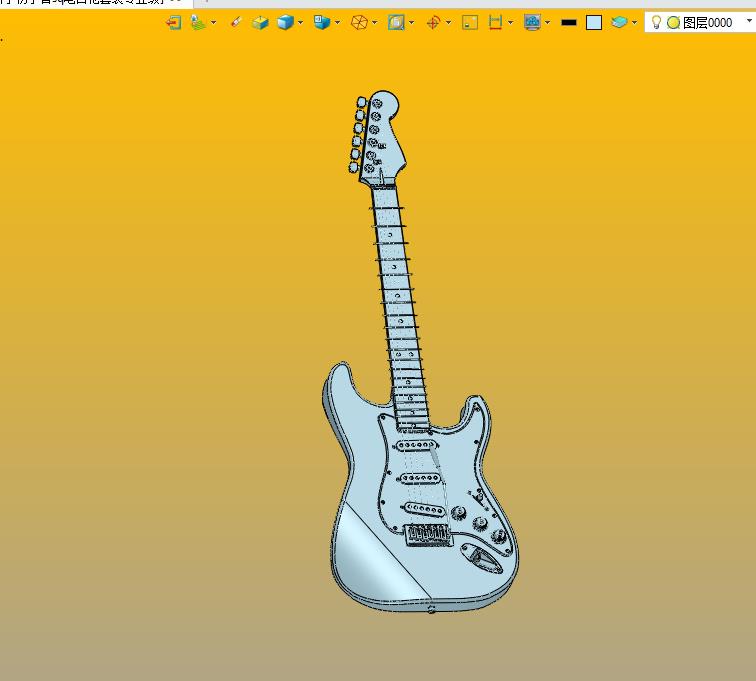Open the view orientation dropdown arrow
This screenshot has width=756, height=681.
337,23
